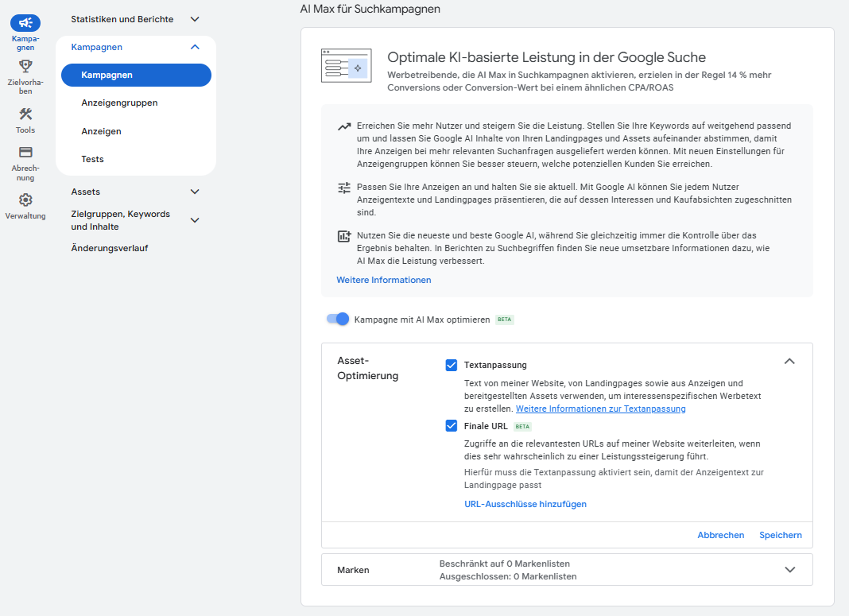Open Verwaltung gear icon

(x=25, y=200)
